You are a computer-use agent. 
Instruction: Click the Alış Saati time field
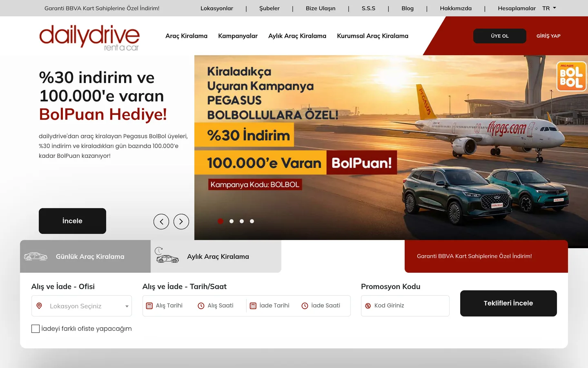point(220,306)
